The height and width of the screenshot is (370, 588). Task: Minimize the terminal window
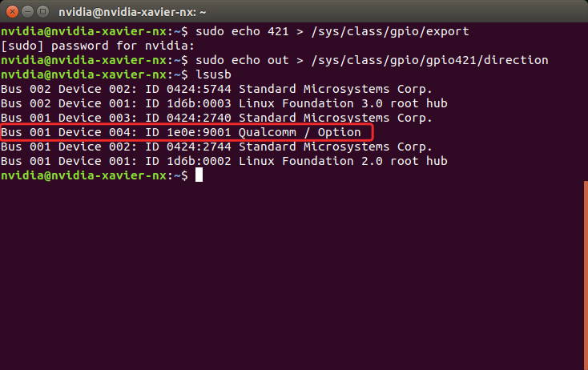27,12
